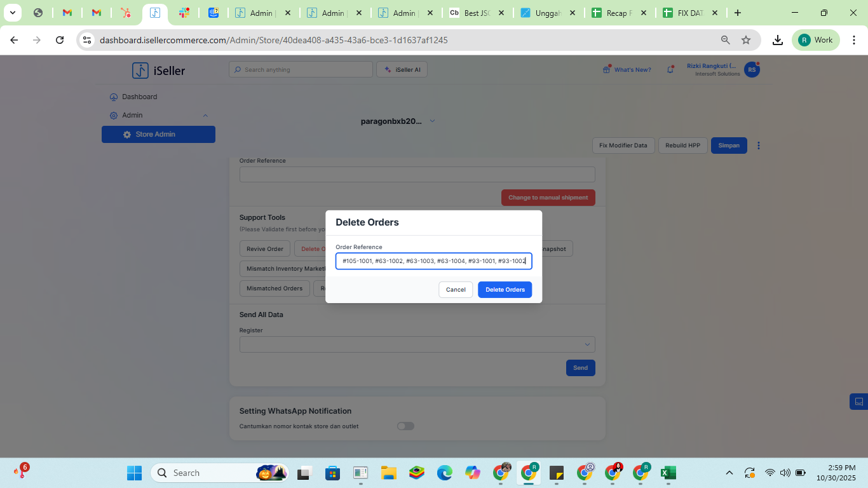Click the Search anything box
Screen dimensions: 868x488
[301, 70]
